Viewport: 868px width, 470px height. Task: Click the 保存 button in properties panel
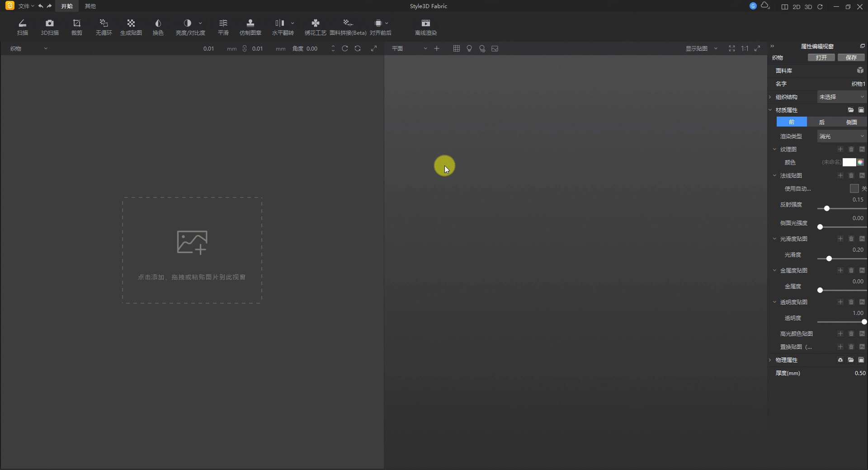pos(851,57)
